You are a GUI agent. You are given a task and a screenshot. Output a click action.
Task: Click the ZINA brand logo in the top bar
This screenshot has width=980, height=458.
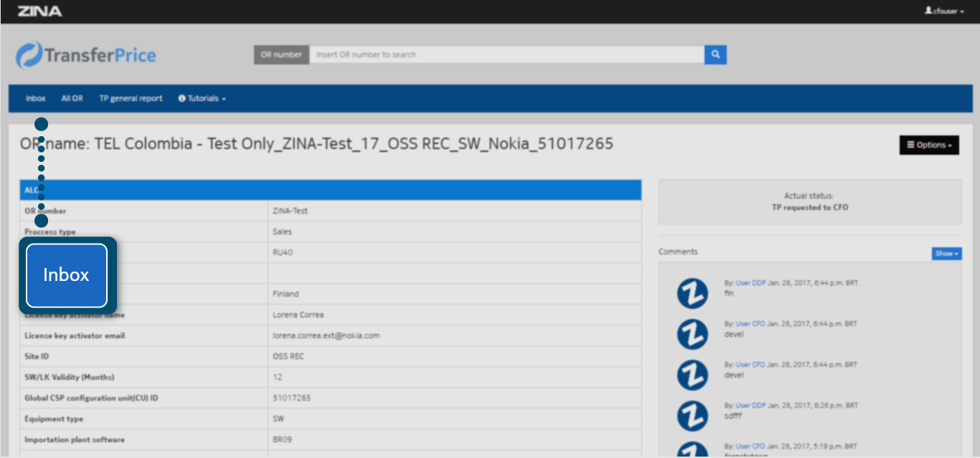point(39,11)
